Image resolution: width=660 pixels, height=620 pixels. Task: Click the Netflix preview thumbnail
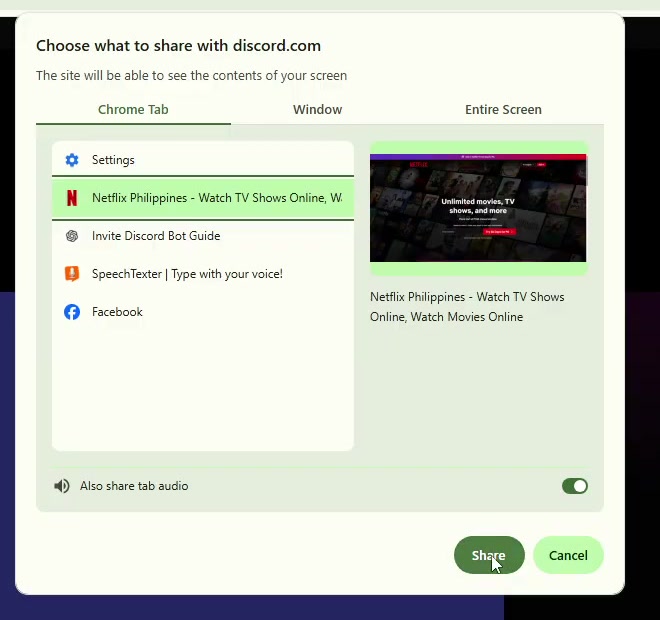click(478, 208)
